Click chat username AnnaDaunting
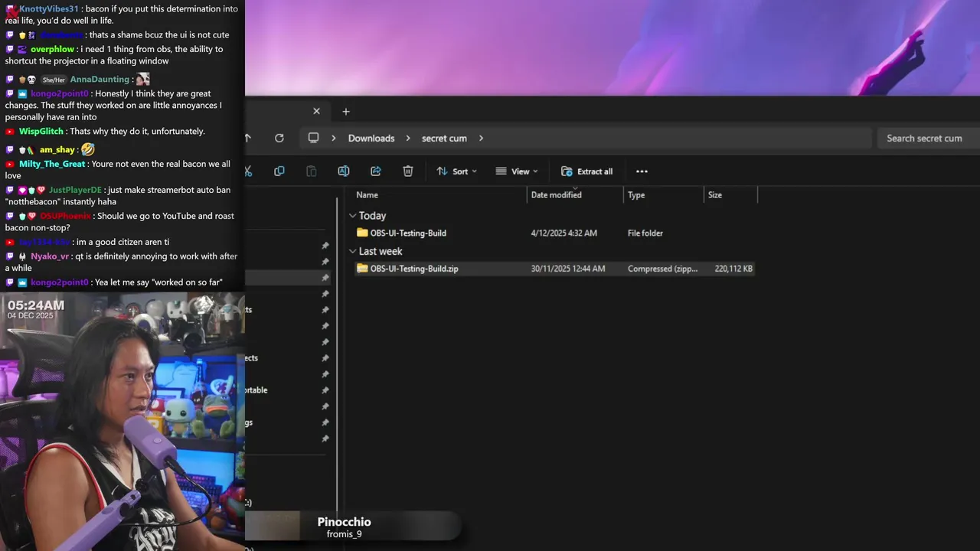The image size is (980, 551). [x=100, y=80]
